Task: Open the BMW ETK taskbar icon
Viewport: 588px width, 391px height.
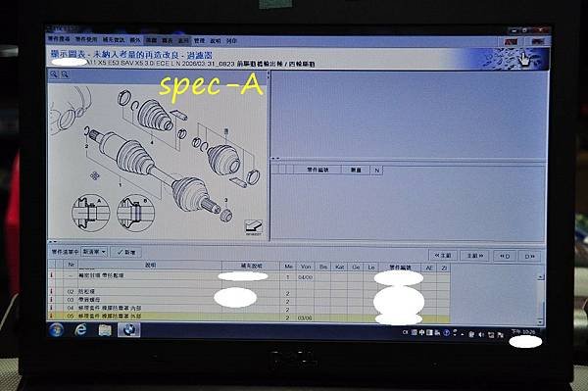Action: click(129, 330)
